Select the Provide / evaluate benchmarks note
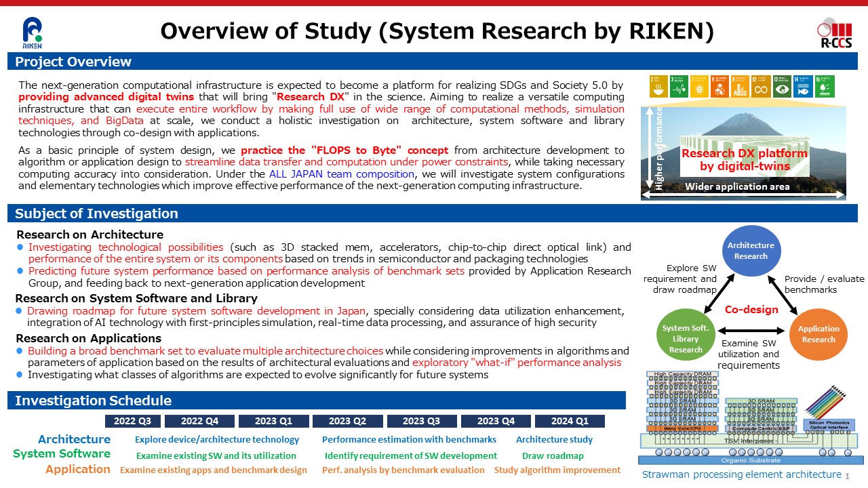Viewport: 868px width, 488px height. pos(825,284)
